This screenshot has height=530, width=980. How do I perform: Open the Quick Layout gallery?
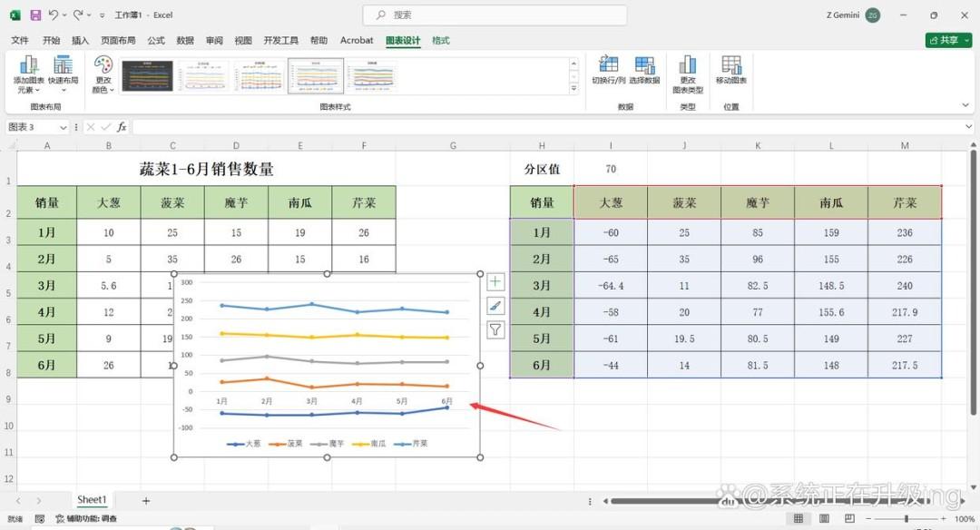[64, 74]
